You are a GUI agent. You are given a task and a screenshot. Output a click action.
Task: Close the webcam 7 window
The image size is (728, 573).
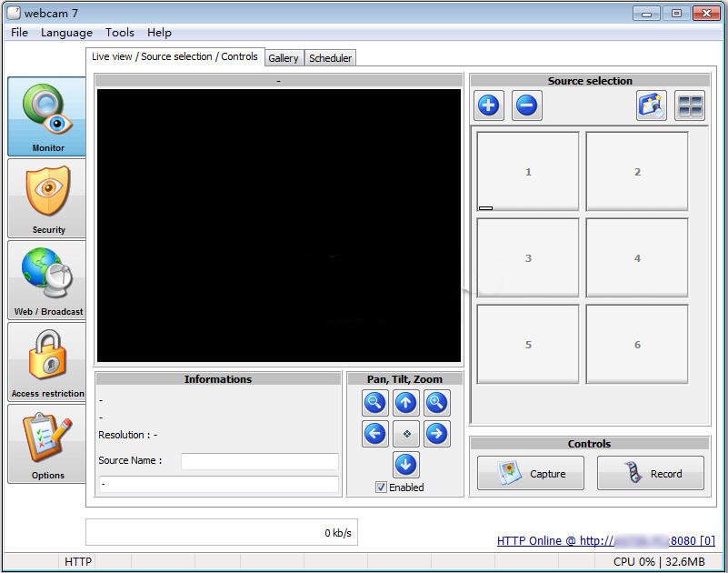[706, 13]
